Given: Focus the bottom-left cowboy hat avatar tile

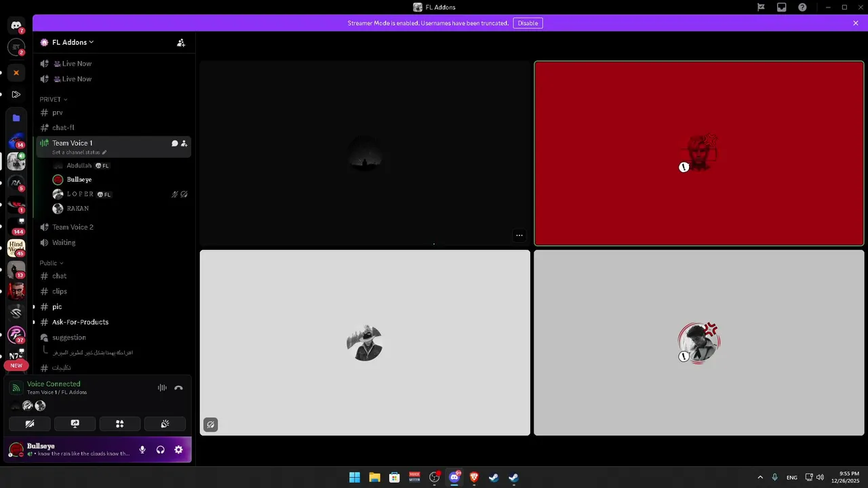Looking at the screenshot, I should (365, 343).
